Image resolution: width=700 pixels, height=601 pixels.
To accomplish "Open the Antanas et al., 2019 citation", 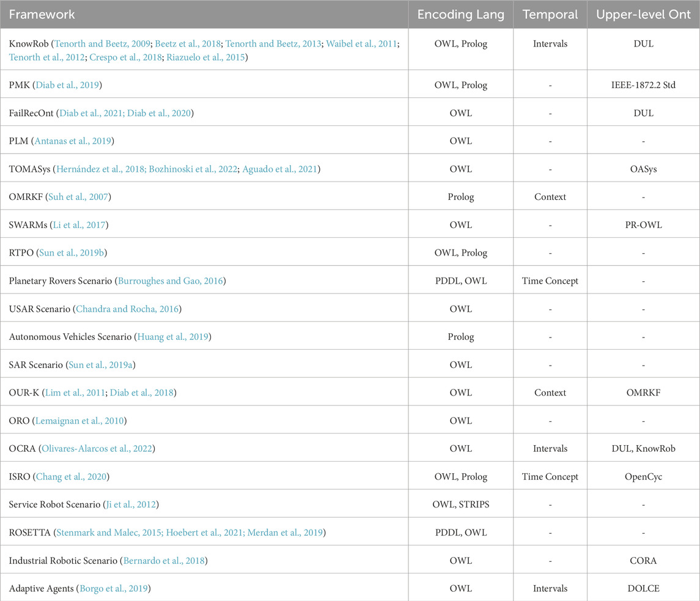I will 73,141.
